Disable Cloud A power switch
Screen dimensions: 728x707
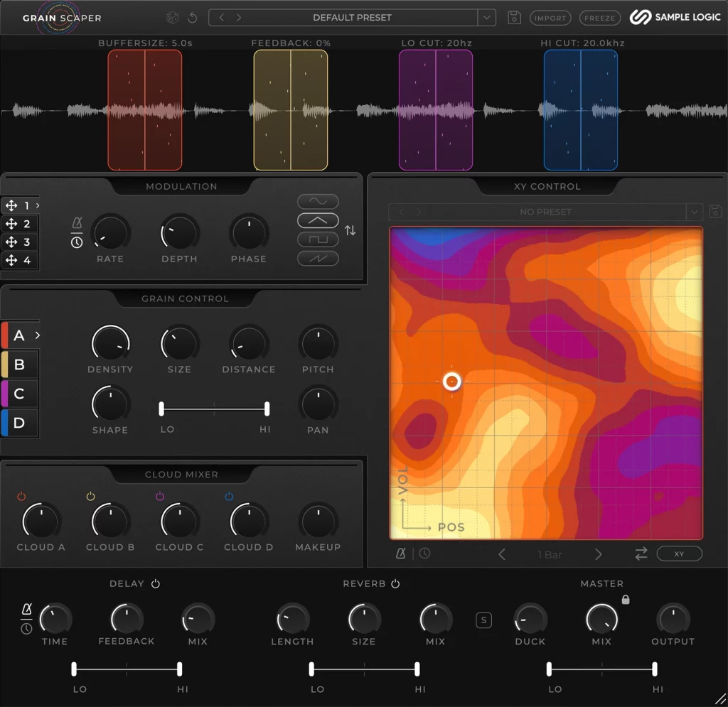coord(21,497)
